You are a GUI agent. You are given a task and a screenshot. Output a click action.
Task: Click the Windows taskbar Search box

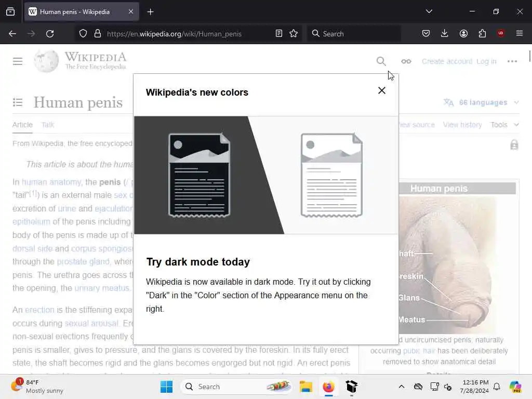click(x=236, y=387)
